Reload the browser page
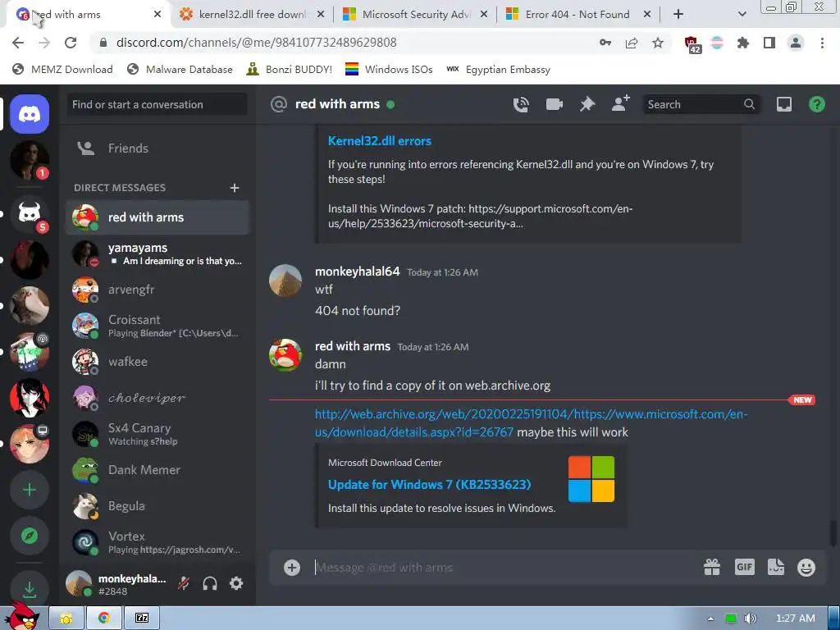Viewport: 840px width, 630px height. pos(71,43)
